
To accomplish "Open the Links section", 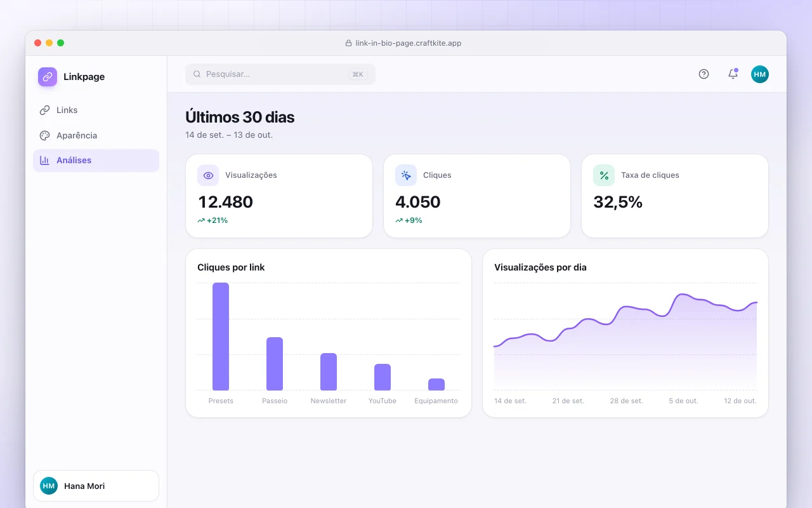I will click(96, 110).
